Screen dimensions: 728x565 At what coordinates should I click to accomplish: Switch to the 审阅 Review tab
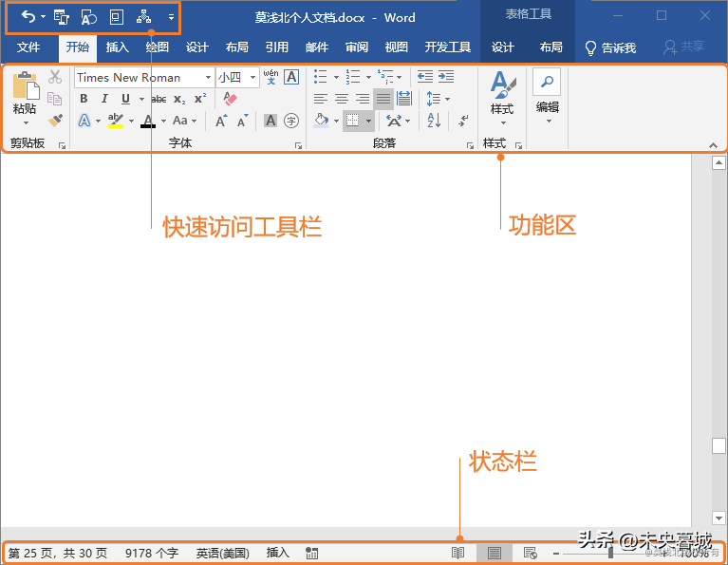coord(357,47)
